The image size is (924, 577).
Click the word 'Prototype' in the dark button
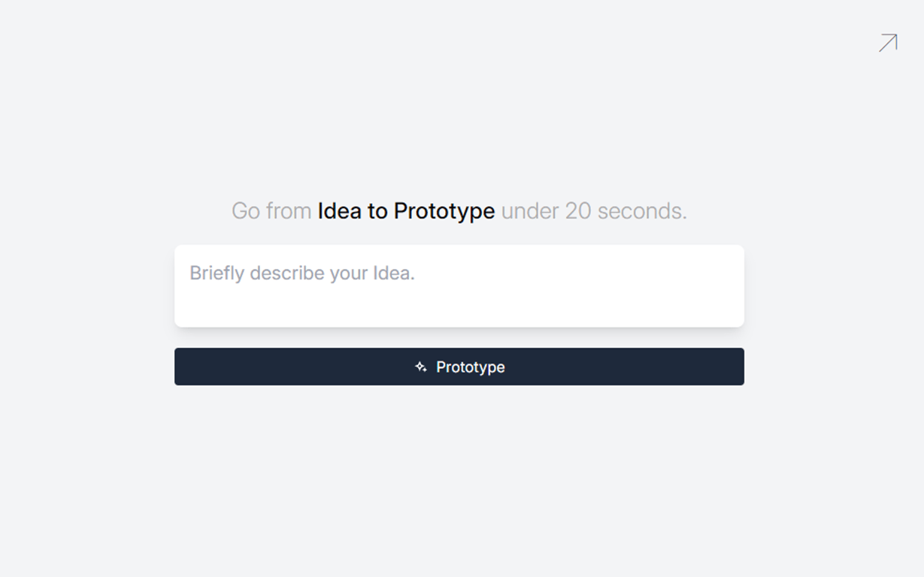point(471,367)
